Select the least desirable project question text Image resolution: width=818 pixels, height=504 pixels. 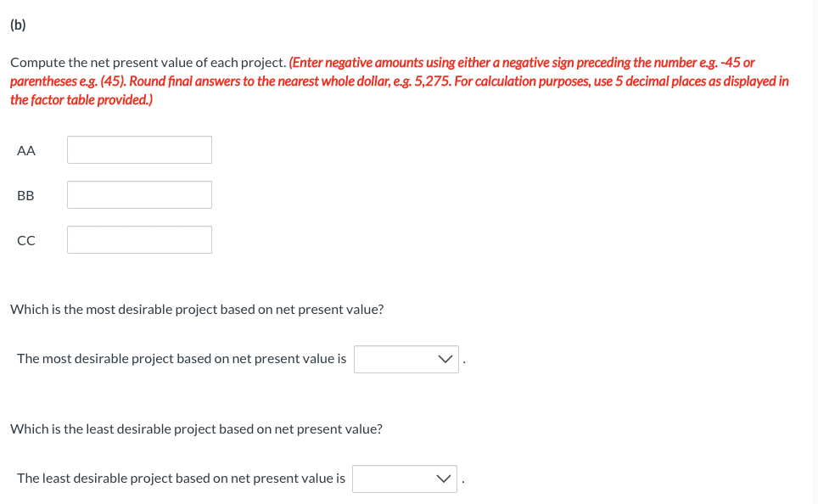tap(194, 428)
